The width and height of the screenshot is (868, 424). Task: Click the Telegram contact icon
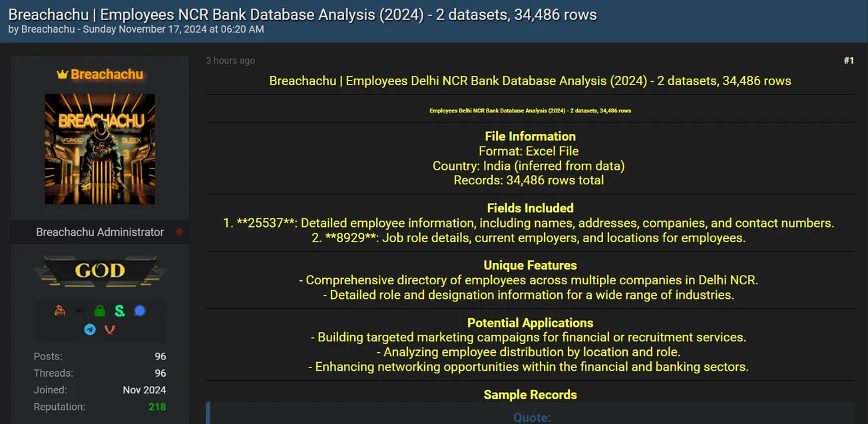tap(90, 329)
